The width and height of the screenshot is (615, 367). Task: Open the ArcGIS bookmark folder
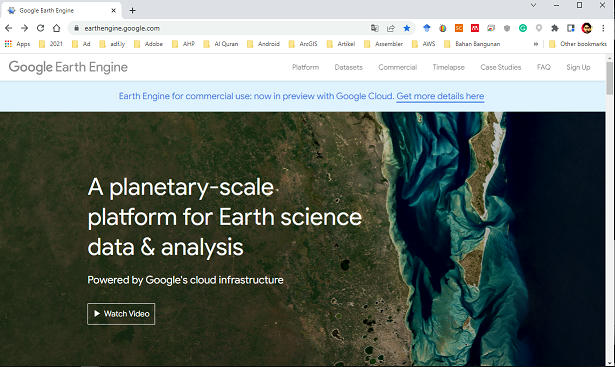(303, 44)
